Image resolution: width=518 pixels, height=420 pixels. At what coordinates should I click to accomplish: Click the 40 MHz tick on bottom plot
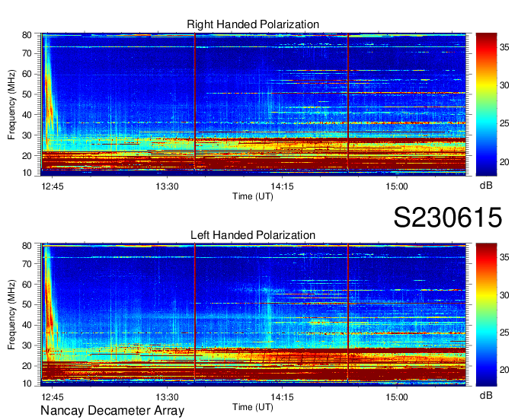coord(27,326)
